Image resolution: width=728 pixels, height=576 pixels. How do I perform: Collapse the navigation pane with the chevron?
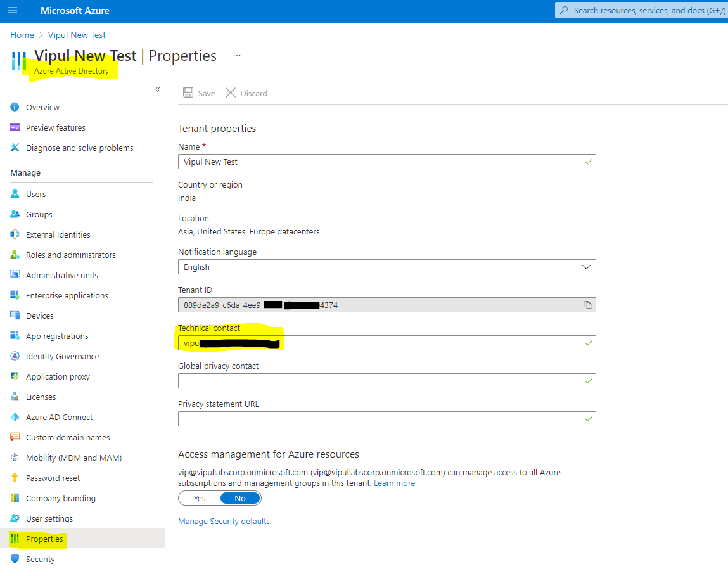pyautogui.click(x=158, y=89)
